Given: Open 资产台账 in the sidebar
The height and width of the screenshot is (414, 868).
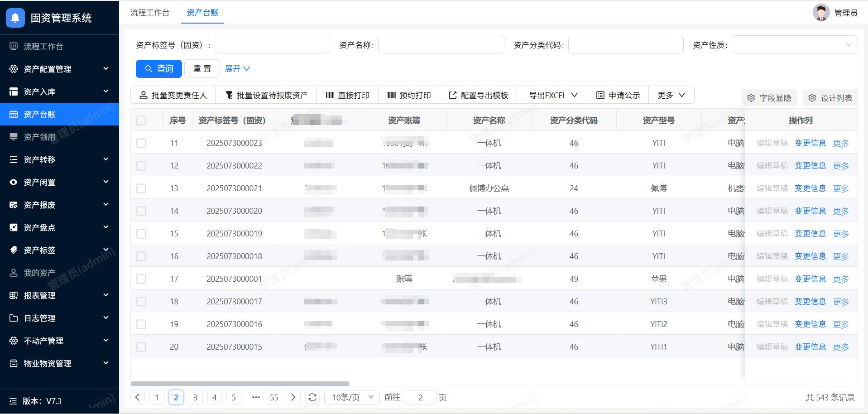Looking at the screenshot, I should (59, 114).
